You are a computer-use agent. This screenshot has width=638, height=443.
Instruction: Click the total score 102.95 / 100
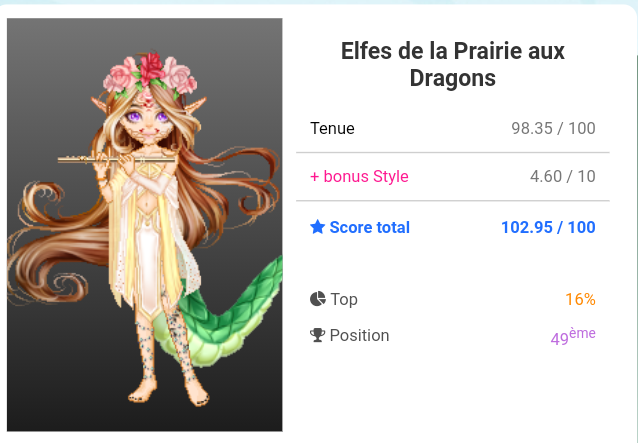pos(548,227)
